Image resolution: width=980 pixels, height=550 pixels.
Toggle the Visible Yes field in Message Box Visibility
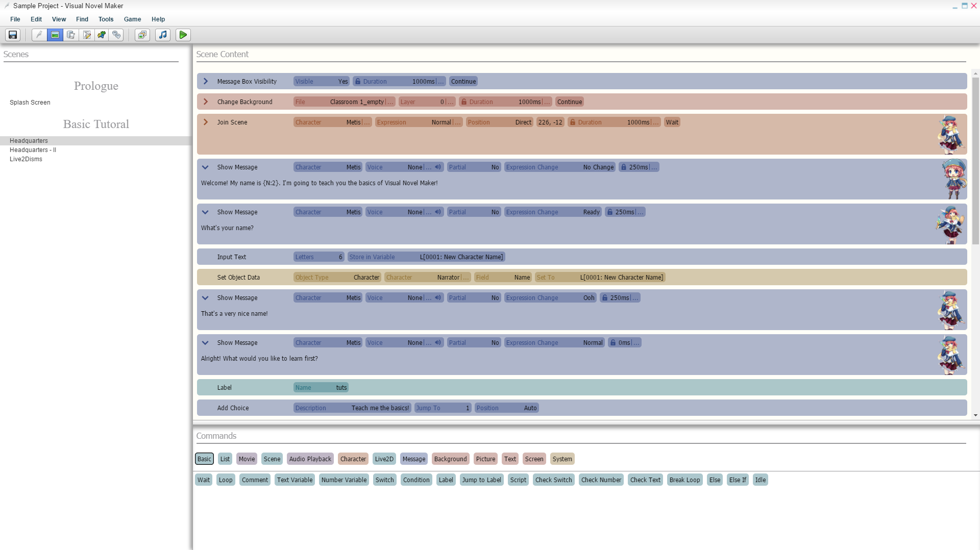pos(321,82)
